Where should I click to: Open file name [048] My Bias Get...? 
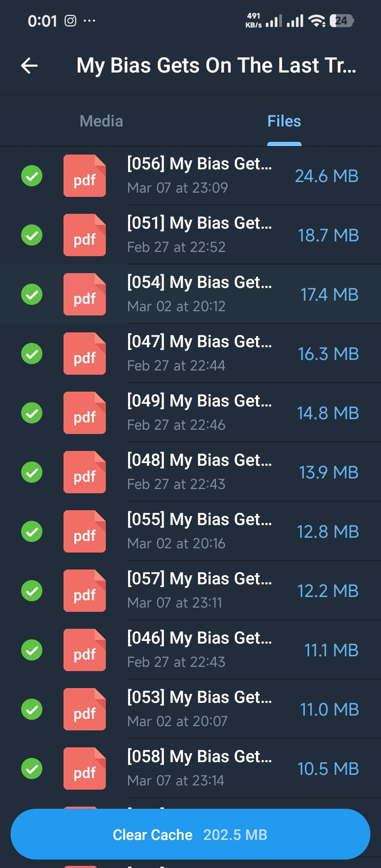pyautogui.click(x=199, y=460)
